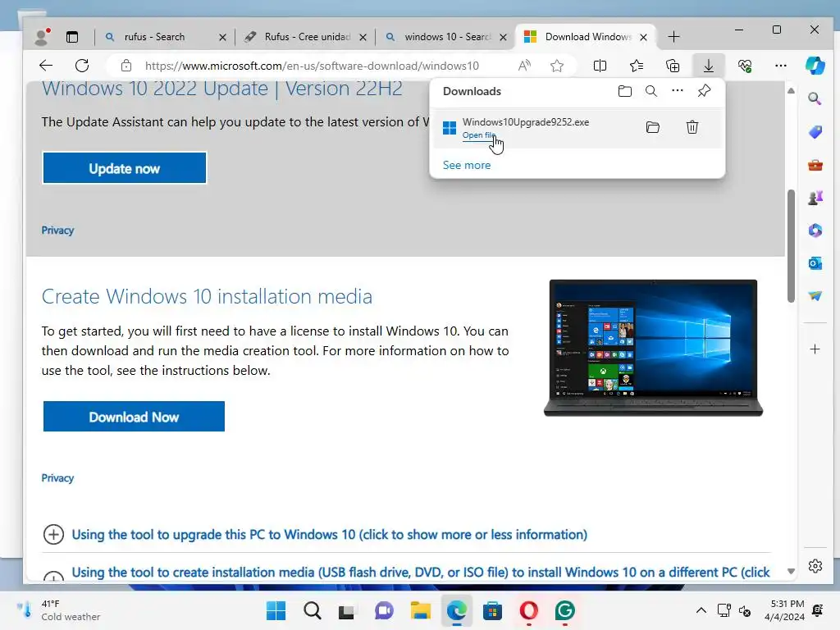The width and height of the screenshot is (840, 630).
Task: Click the Download Now button
Action: [134, 417]
